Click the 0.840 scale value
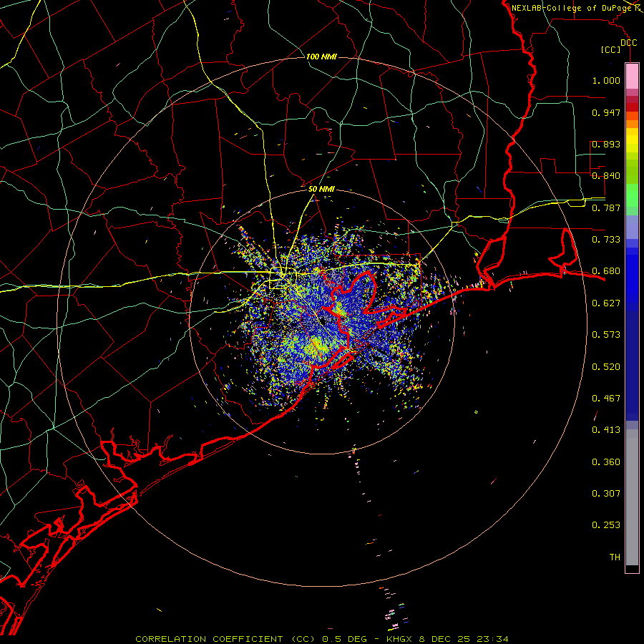Screen dimensions: 644x644 (x=606, y=176)
